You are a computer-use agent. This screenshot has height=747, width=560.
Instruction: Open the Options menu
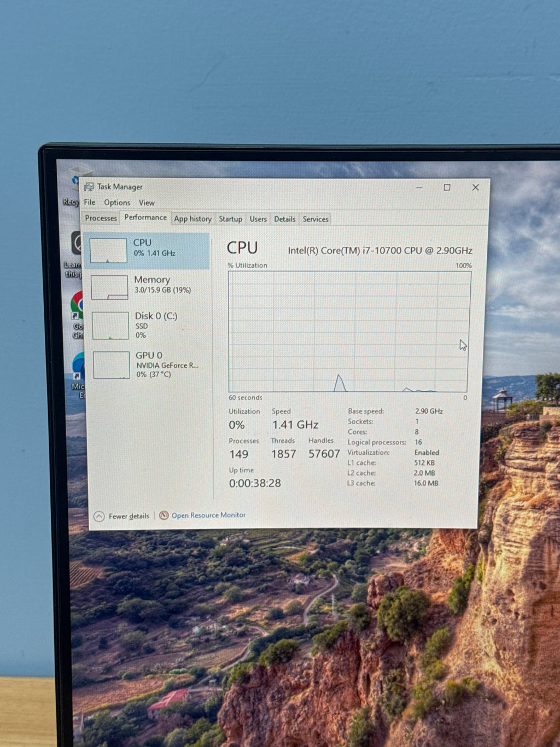(x=117, y=202)
